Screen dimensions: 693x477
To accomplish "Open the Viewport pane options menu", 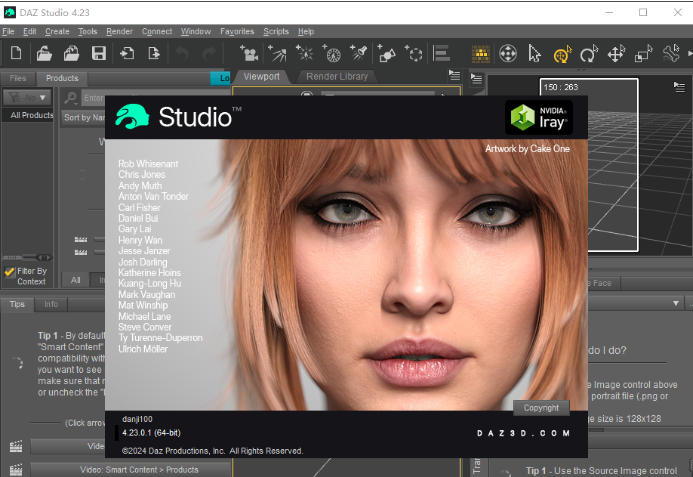I will pos(455,76).
